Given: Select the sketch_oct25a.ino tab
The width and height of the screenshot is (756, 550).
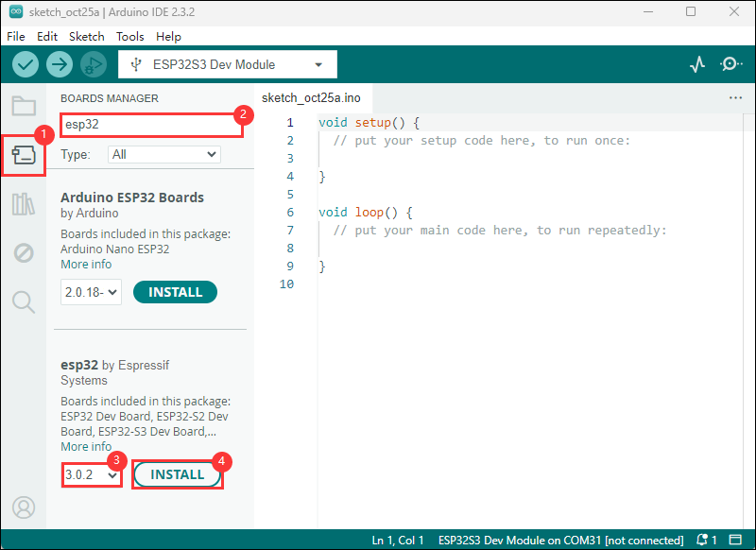Looking at the screenshot, I should click(311, 98).
